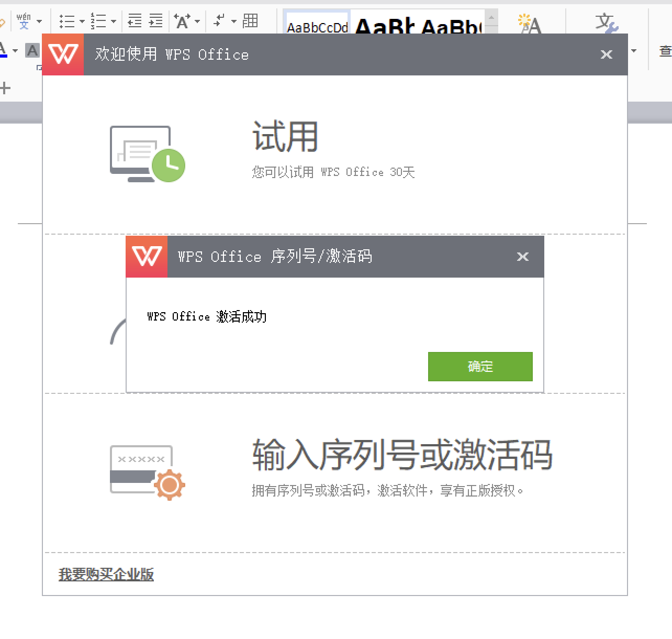Open the Chinese layout (A) dropdown arrow
672x639 pixels.
point(197,21)
